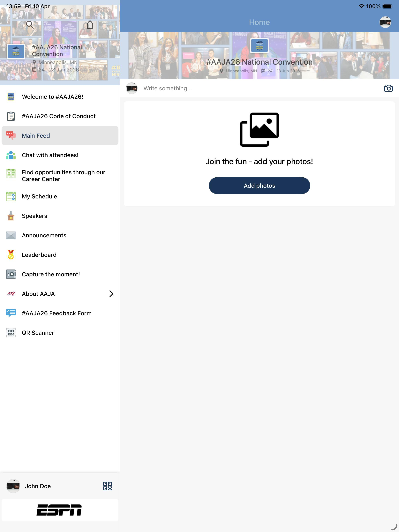Focus the Write something... field
399x532 pixels.
260,88
